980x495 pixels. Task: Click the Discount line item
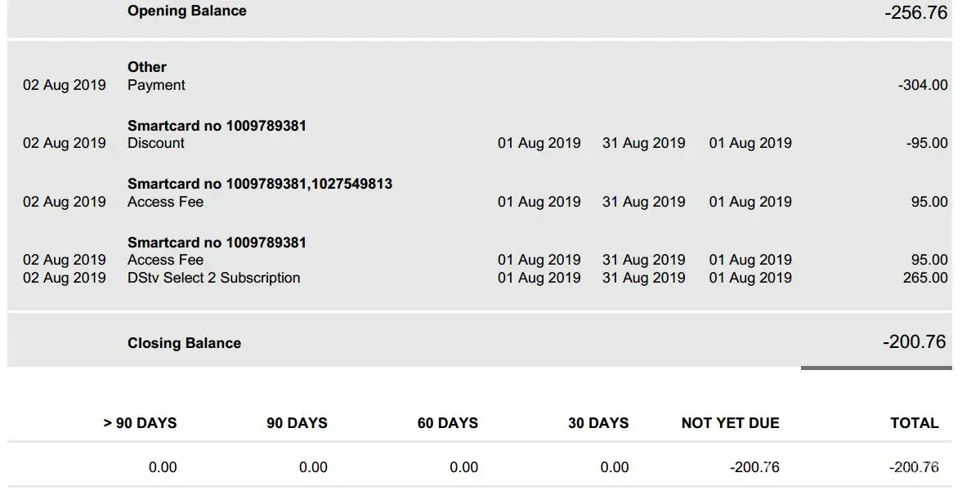pyautogui.click(x=155, y=143)
